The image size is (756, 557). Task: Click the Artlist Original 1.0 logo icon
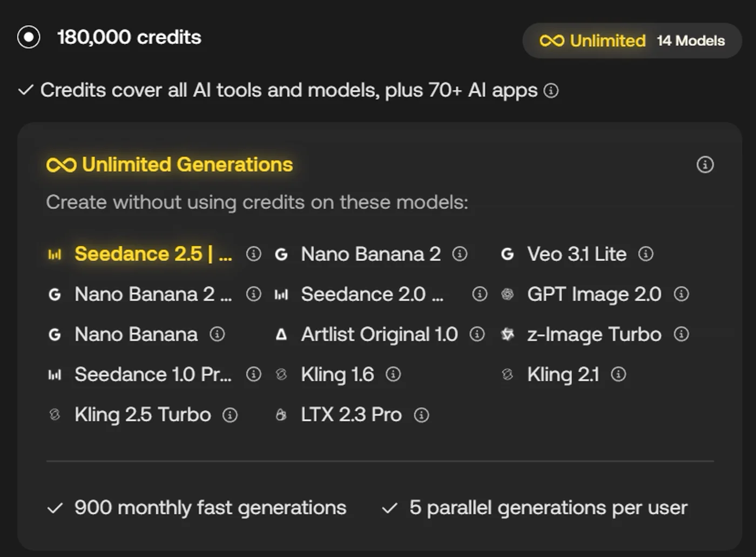click(x=281, y=335)
